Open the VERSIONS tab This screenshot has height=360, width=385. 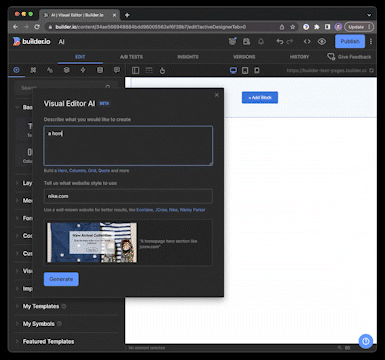tap(244, 57)
